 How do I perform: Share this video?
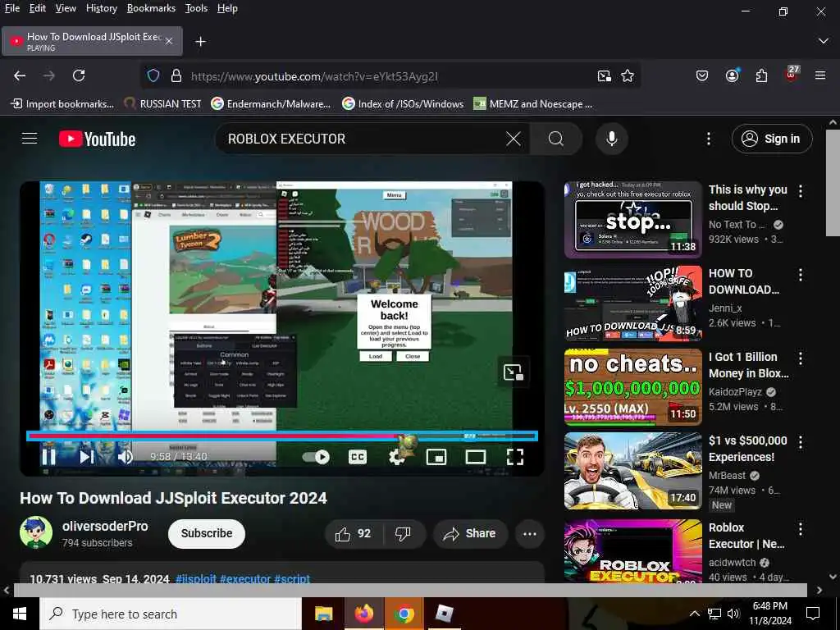click(470, 533)
